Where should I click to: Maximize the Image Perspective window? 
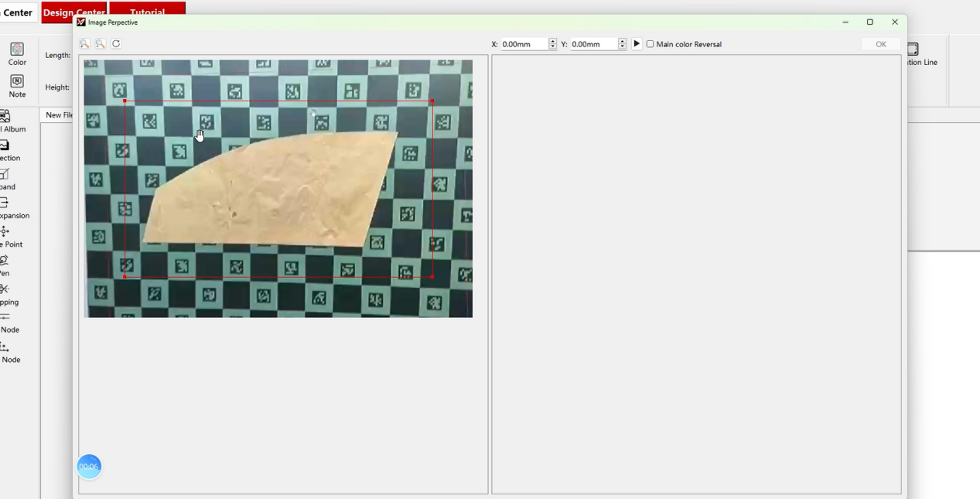tap(869, 22)
